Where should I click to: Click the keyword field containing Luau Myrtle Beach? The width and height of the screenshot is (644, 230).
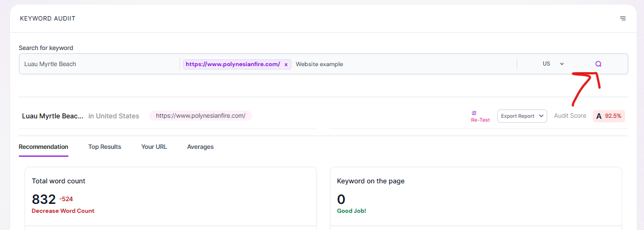100,64
